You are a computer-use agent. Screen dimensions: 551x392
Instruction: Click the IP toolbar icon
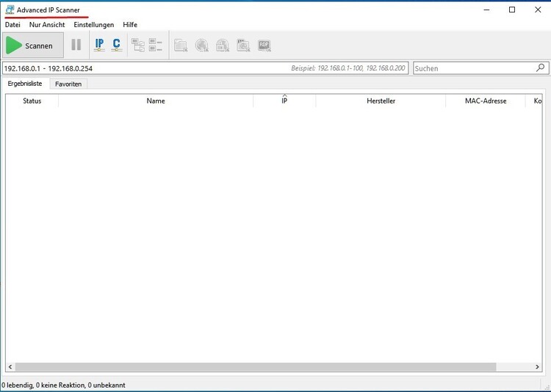pos(99,45)
